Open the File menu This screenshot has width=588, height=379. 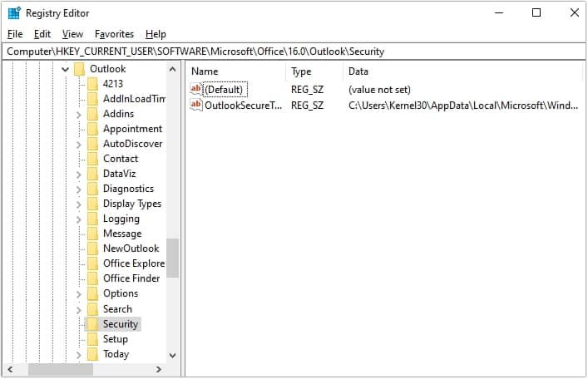coord(15,34)
